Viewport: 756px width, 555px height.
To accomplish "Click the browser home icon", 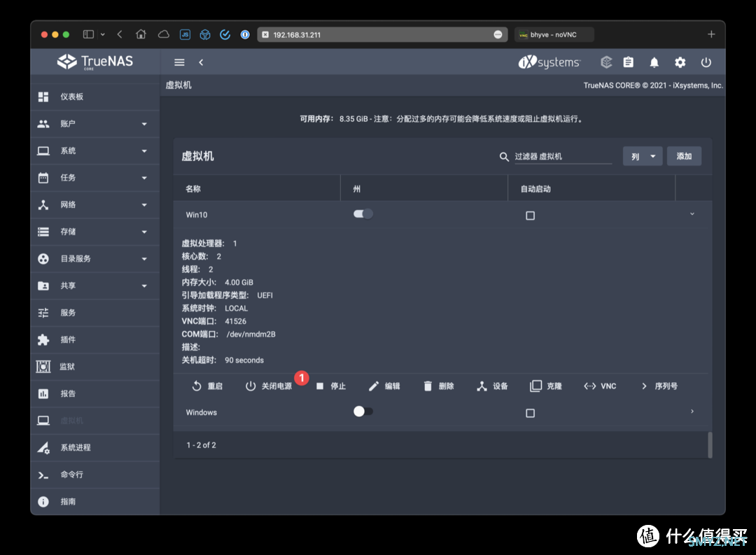I will [x=141, y=34].
